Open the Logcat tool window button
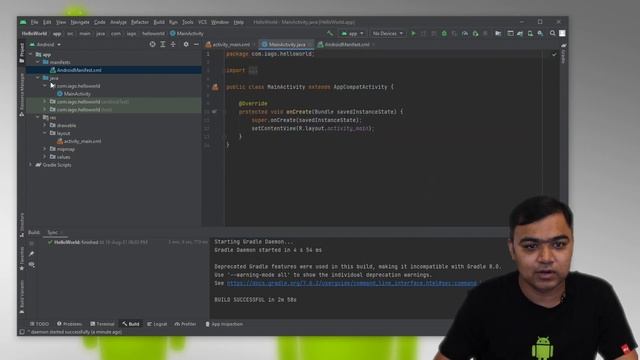640x360 pixels. point(157,324)
